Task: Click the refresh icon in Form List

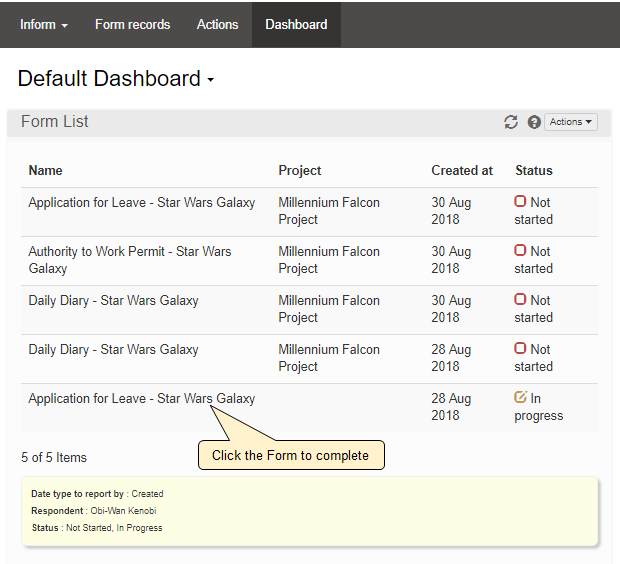Action: point(511,122)
